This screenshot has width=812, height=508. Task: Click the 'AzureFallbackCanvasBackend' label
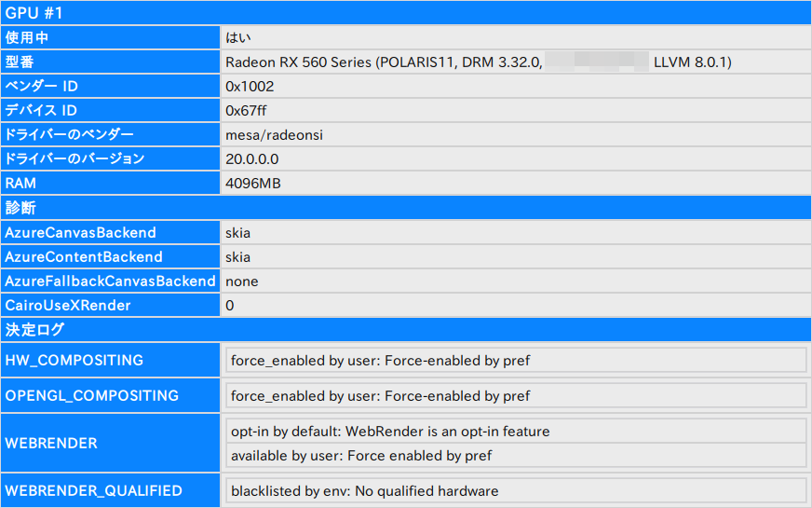tap(110, 281)
